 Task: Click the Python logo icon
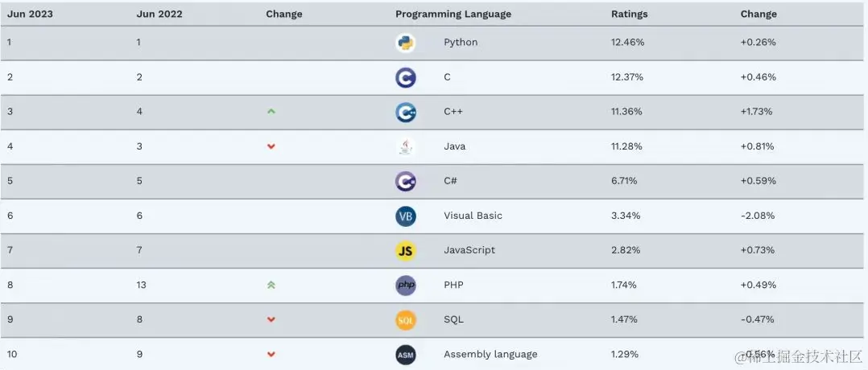tap(406, 43)
